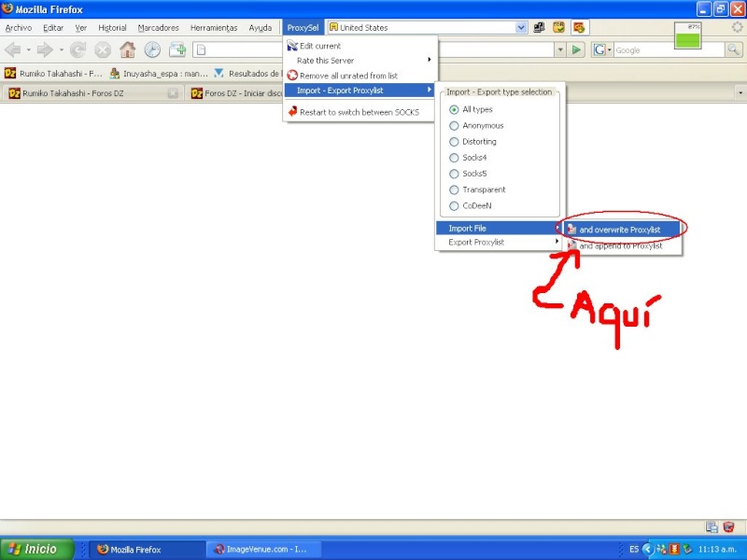Expand Import - Export Proxylist submenu

pyautogui.click(x=359, y=91)
